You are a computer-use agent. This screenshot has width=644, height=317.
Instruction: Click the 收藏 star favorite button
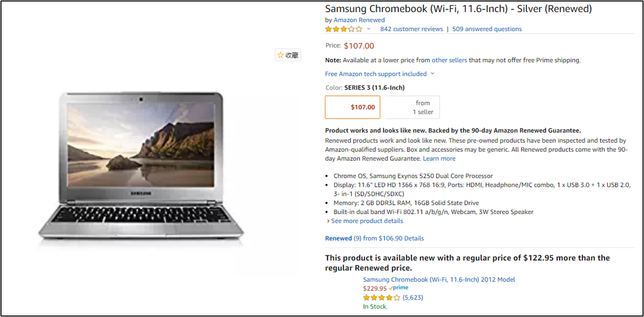tap(288, 55)
